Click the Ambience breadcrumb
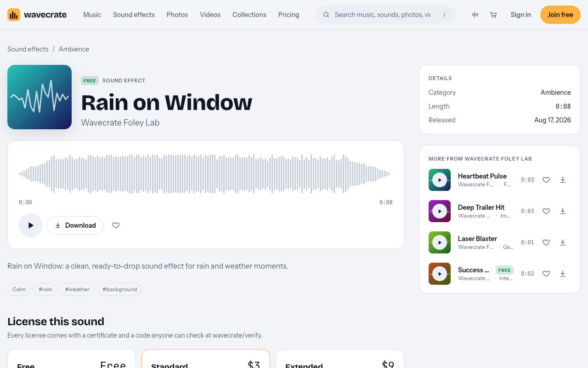 [74, 49]
